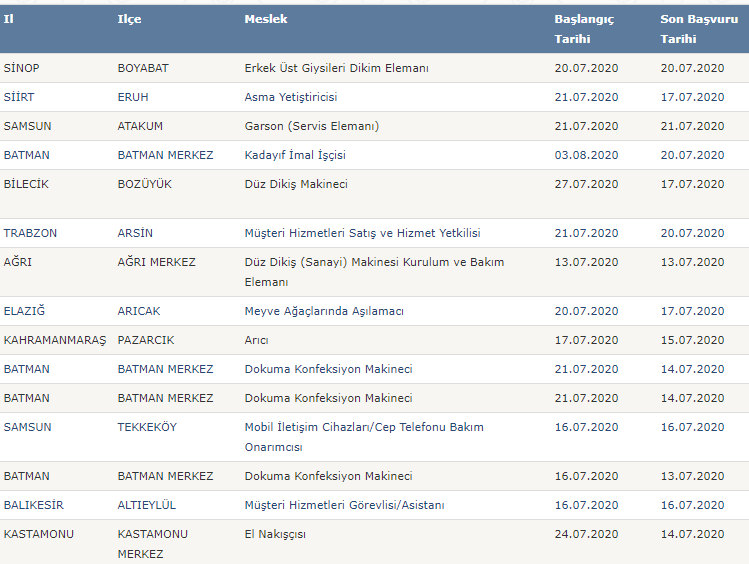The image size is (749, 564).
Task: Open the Arıcı job listing
Action: click(259, 340)
